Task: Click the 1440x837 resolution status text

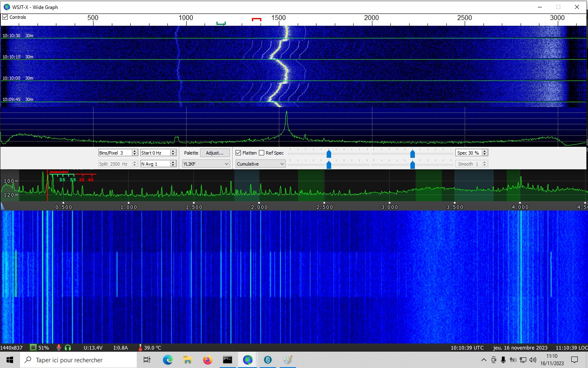Action: click(11, 348)
